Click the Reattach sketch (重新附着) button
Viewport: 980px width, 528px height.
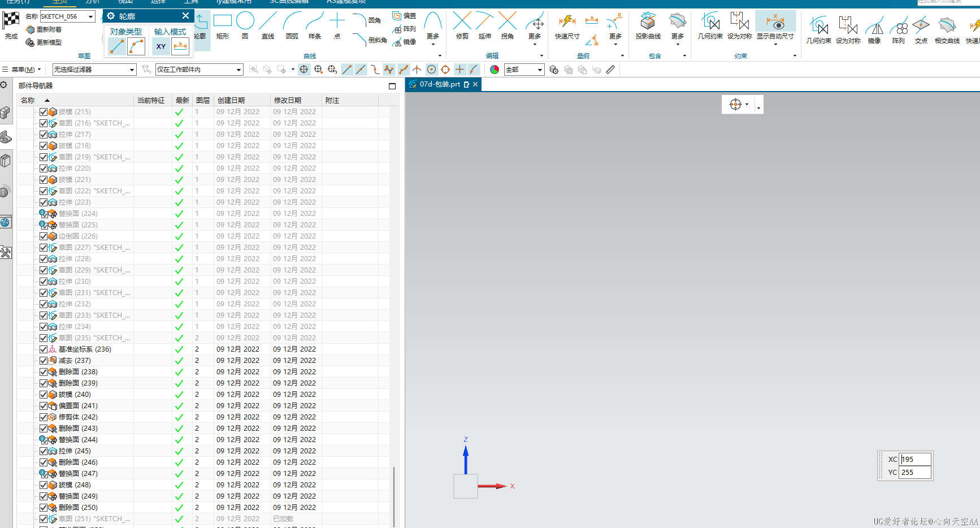point(44,29)
